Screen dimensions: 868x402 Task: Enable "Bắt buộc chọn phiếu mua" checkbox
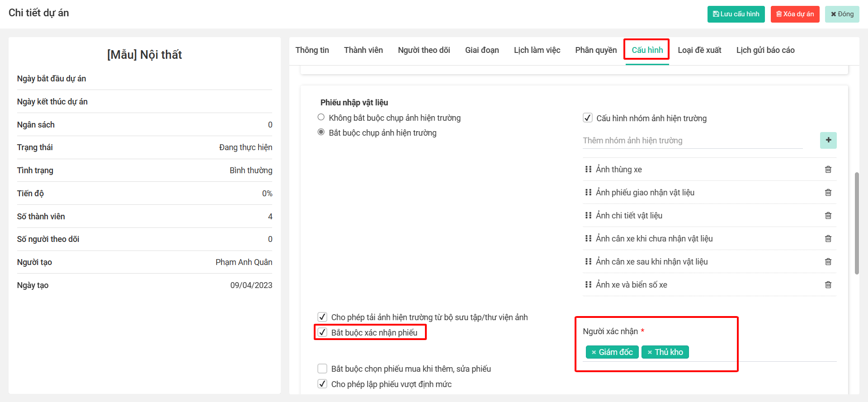point(322,369)
